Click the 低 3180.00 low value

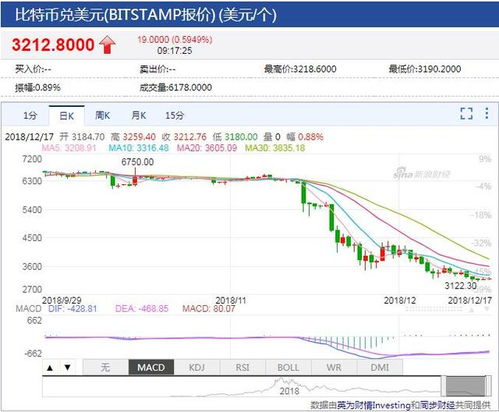pyautogui.click(x=235, y=137)
